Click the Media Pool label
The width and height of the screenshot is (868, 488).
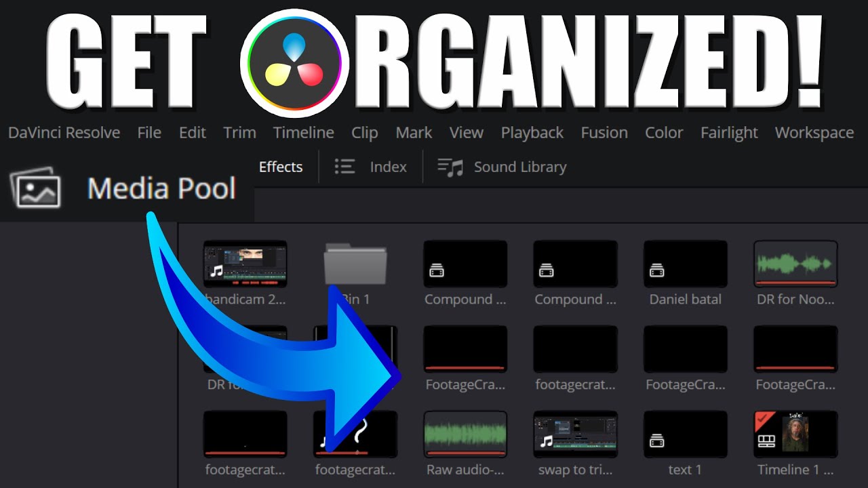161,188
